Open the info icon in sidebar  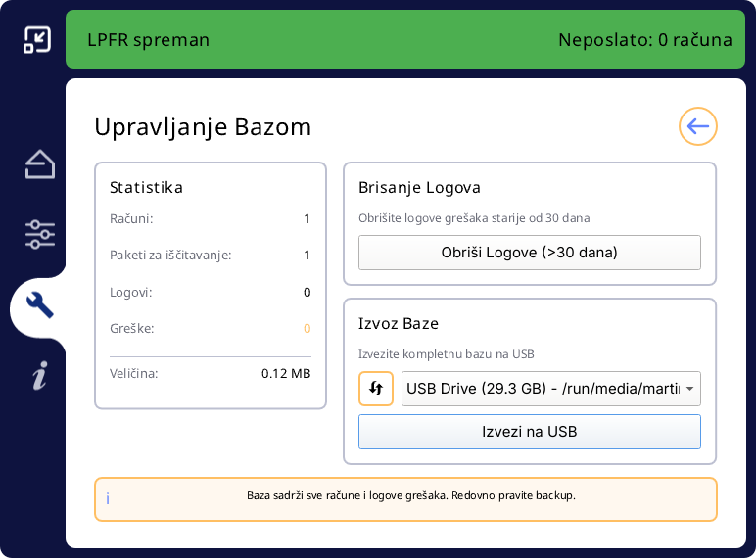[39, 375]
